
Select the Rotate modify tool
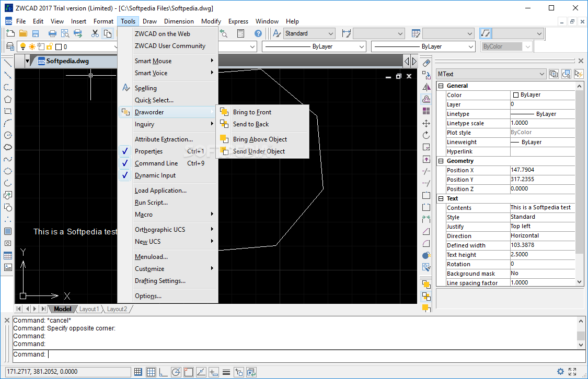(x=426, y=135)
